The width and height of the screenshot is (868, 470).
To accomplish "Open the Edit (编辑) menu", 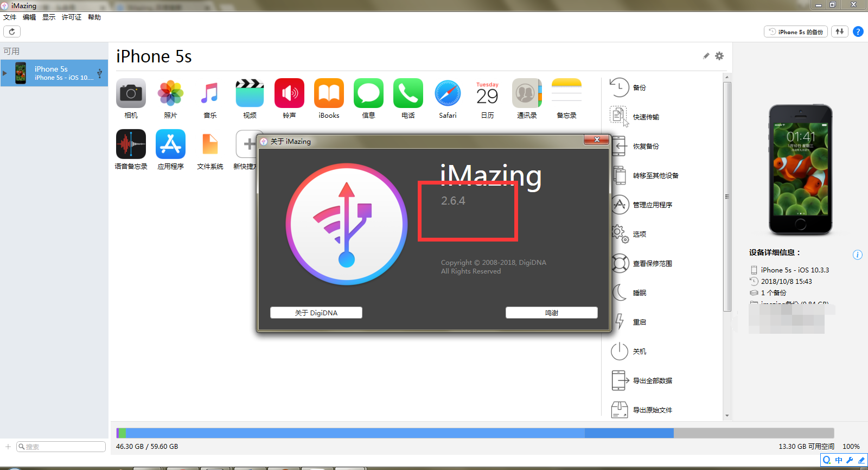I will [x=29, y=17].
